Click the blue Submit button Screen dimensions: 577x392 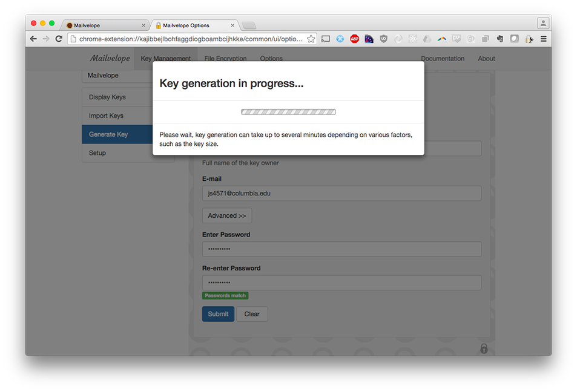pos(218,314)
